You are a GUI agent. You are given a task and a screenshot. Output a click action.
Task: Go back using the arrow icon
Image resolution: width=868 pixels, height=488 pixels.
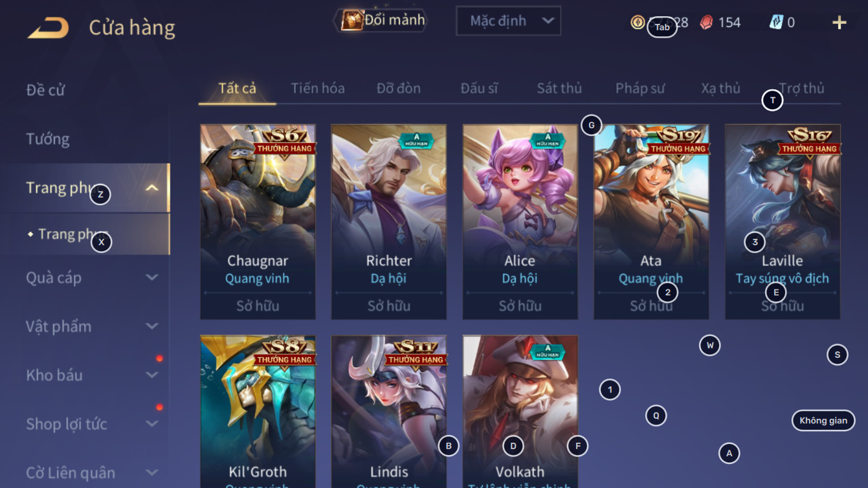click(x=49, y=28)
